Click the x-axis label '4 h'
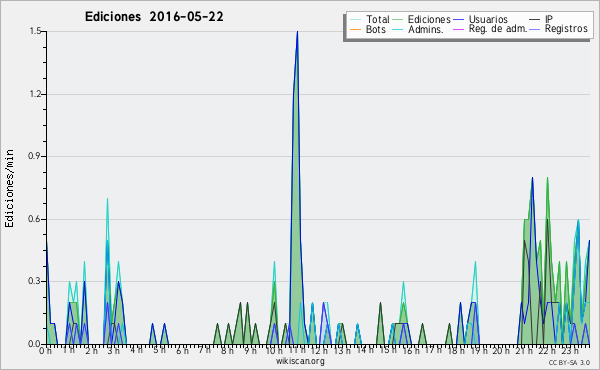Image resolution: width=600 pixels, height=370 pixels. point(136,350)
